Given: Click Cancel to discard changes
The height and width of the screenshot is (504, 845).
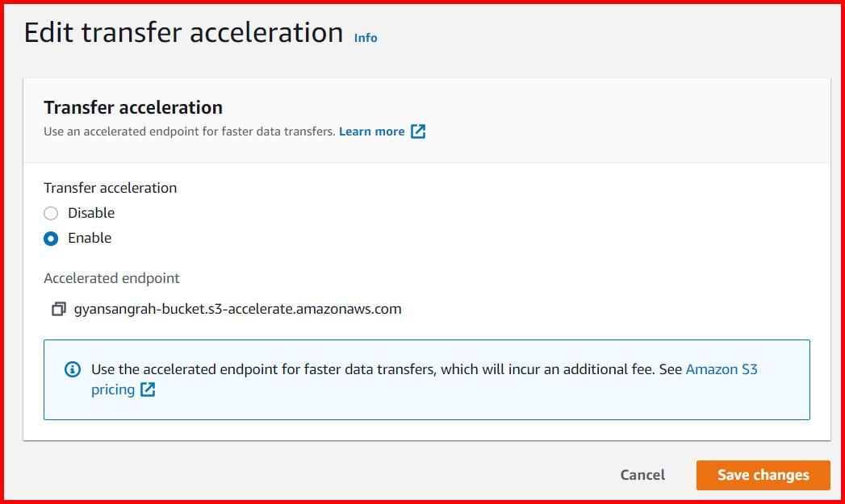Looking at the screenshot, I should [x=642, y=475].
